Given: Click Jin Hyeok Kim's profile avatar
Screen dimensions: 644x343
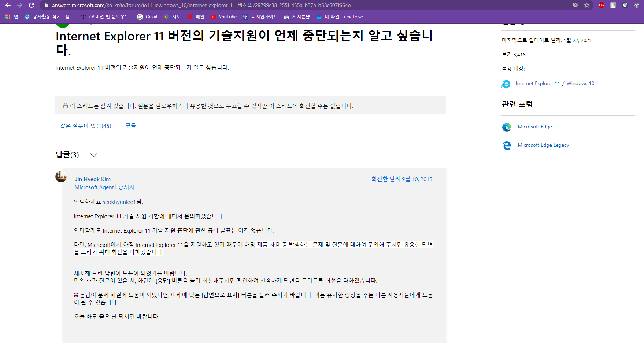Looking at the screenshot, I should (61, 176).
